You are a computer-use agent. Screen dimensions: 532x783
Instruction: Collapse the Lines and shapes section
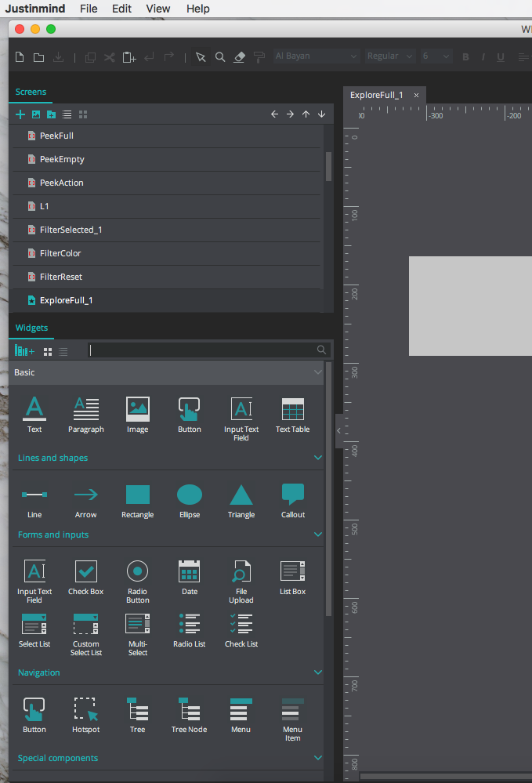tap(317, 458)
